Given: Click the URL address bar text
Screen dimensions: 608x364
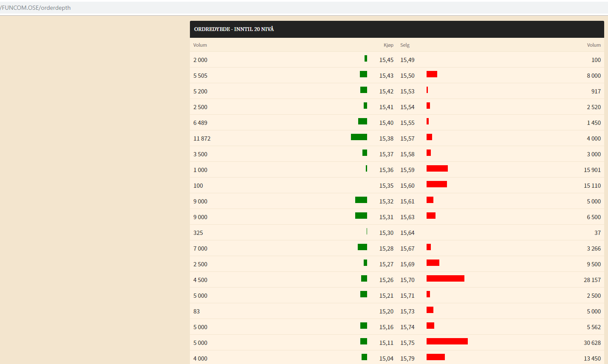Looking at the screenshot, I should [36, 8].
